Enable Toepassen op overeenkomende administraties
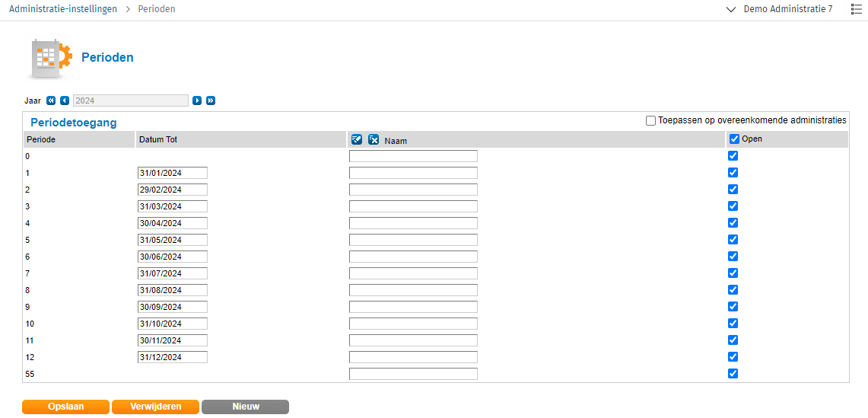The width and height of the screenshot is (868, 418). pos(650,120)
